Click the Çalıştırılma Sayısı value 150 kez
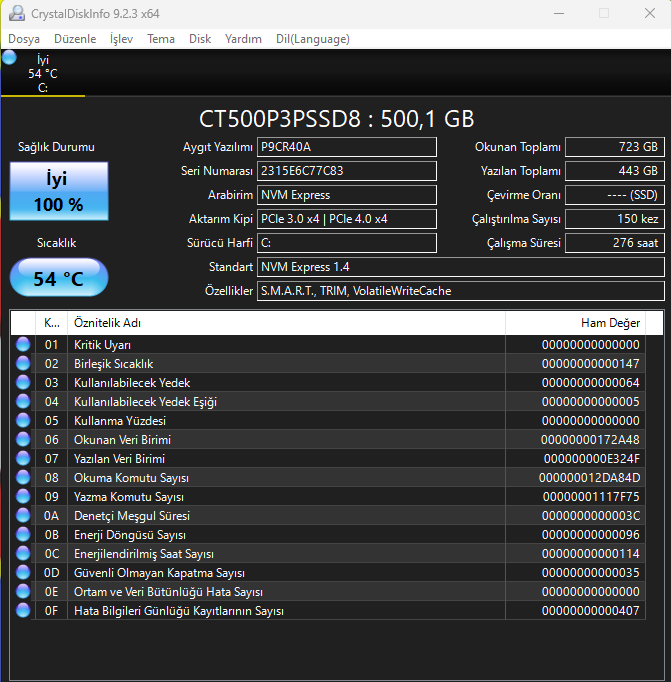The height and width of the screenshot is (682, 671). 614,219
